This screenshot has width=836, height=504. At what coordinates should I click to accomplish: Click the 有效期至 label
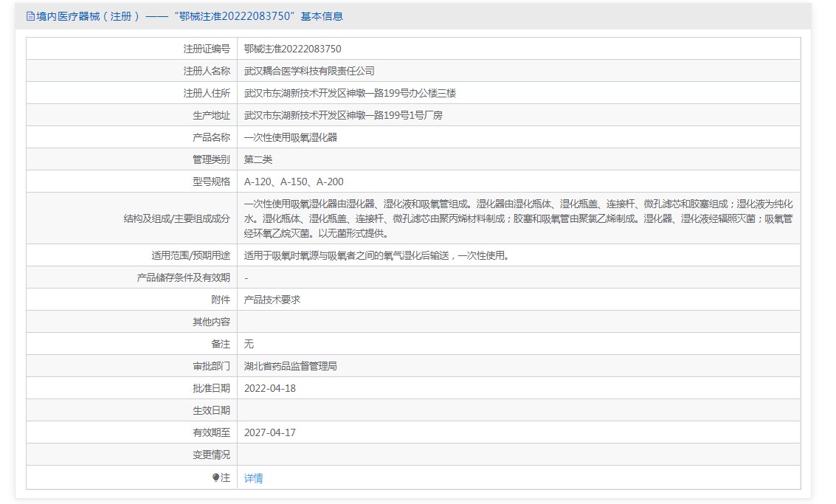pos(212,433)
